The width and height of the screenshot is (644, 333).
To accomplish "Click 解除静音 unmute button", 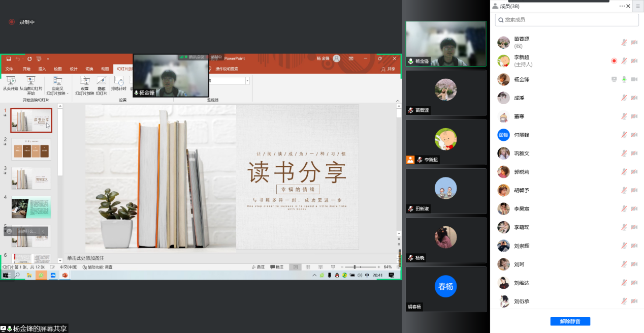I will 570,321.
